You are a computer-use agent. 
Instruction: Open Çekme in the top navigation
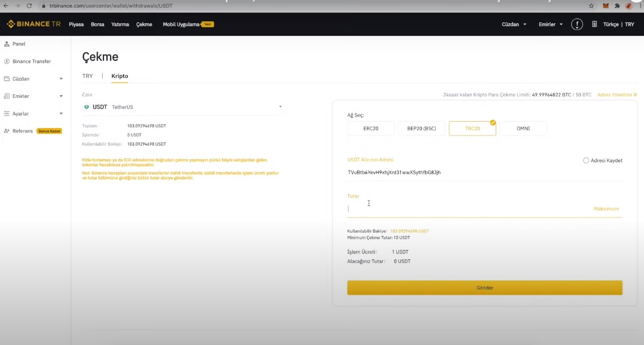coord(144,24)
